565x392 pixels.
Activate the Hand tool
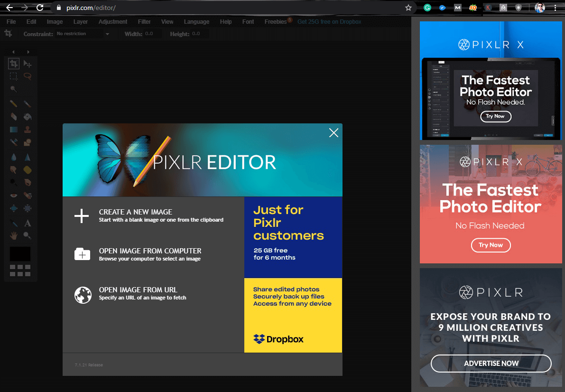pos(13,235)
